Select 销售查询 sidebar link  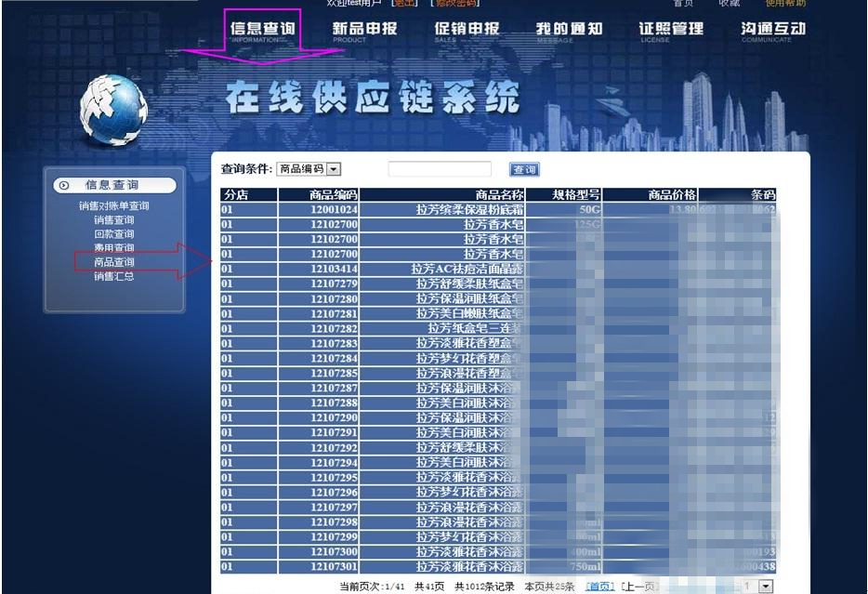click(113, 220)
